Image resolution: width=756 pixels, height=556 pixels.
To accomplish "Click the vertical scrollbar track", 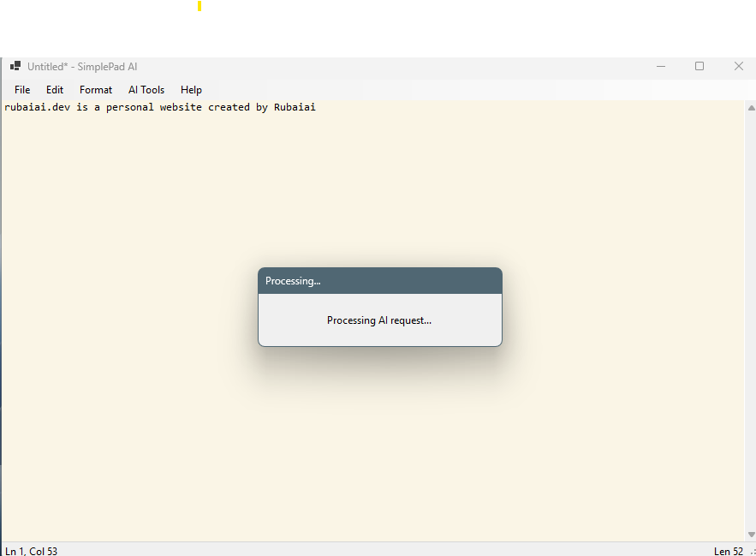I will click(751, 321).
